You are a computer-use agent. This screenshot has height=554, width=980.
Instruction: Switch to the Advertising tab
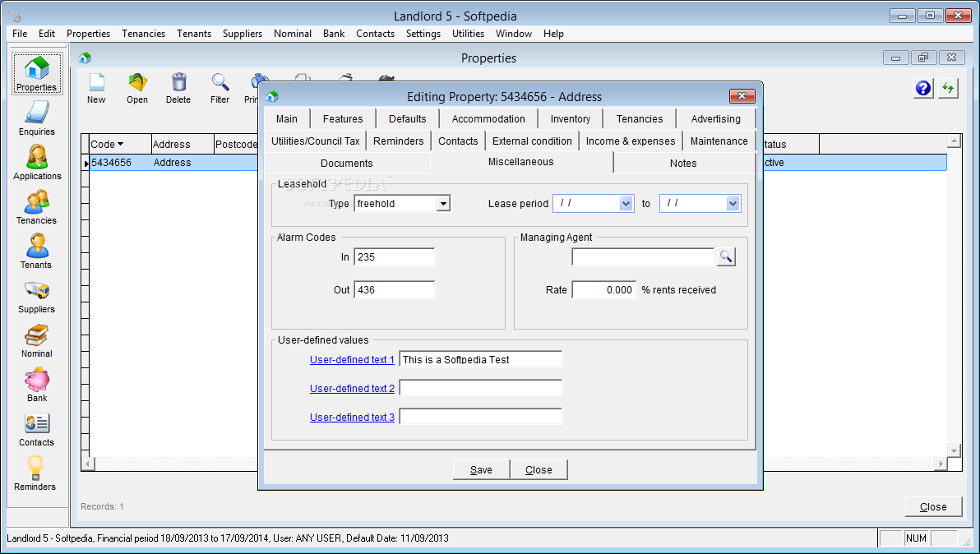(715, 118)
